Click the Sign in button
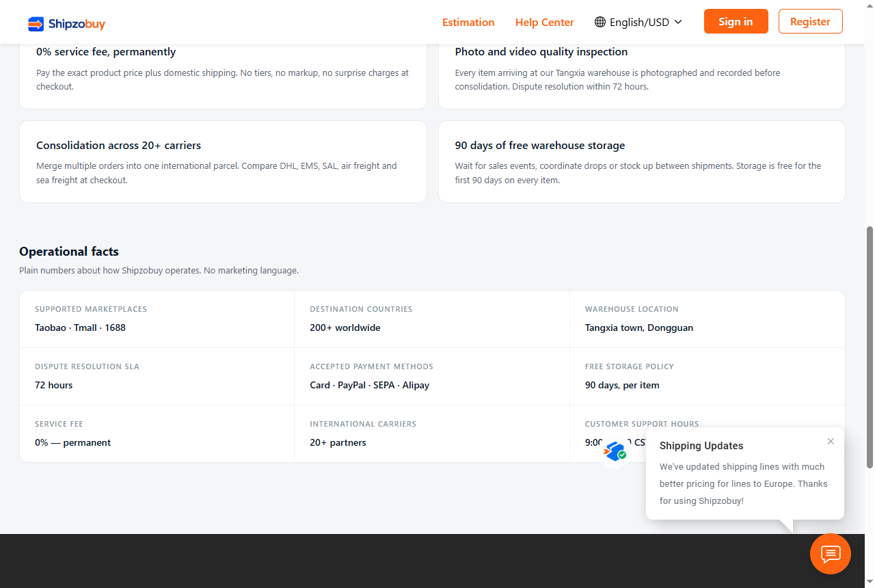 pyautogui.click(x=736, y=21)
